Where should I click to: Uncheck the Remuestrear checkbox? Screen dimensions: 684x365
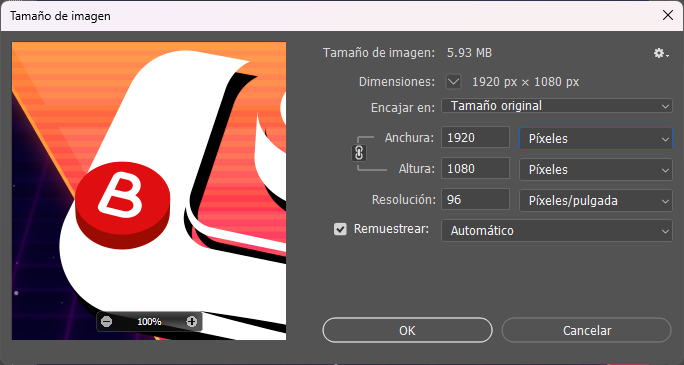tap(340, 229)
